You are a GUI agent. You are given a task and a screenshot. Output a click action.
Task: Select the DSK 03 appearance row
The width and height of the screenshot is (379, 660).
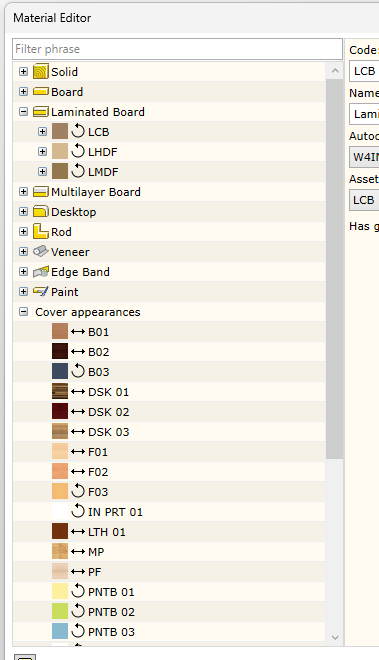[x=169, y=432]
